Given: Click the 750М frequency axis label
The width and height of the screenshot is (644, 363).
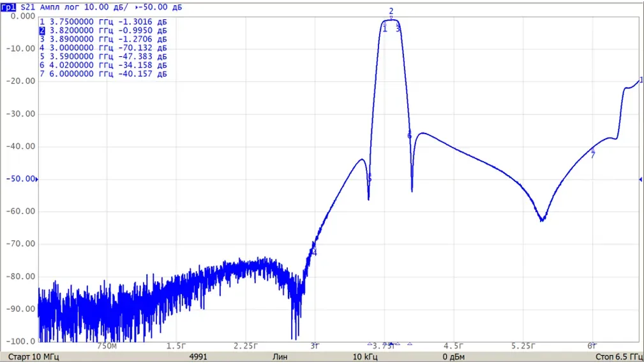Looking at the screenshot, I should [x=107, y=346].
